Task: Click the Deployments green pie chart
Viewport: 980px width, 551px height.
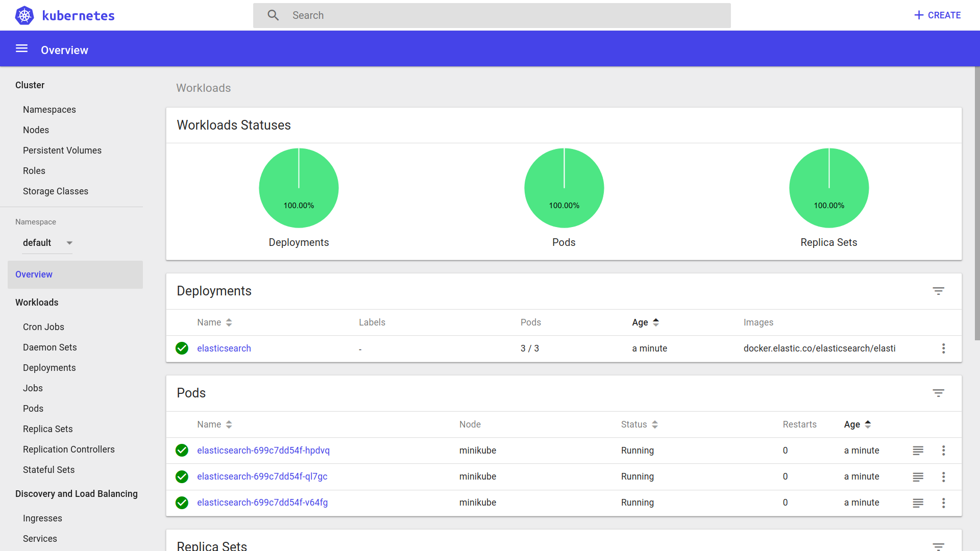Action: 299,188
